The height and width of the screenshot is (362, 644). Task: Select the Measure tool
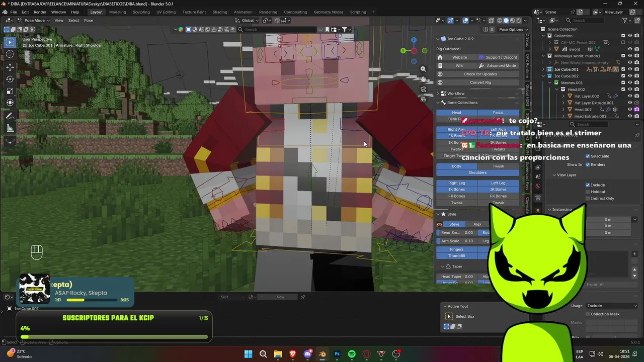(10, 128)
